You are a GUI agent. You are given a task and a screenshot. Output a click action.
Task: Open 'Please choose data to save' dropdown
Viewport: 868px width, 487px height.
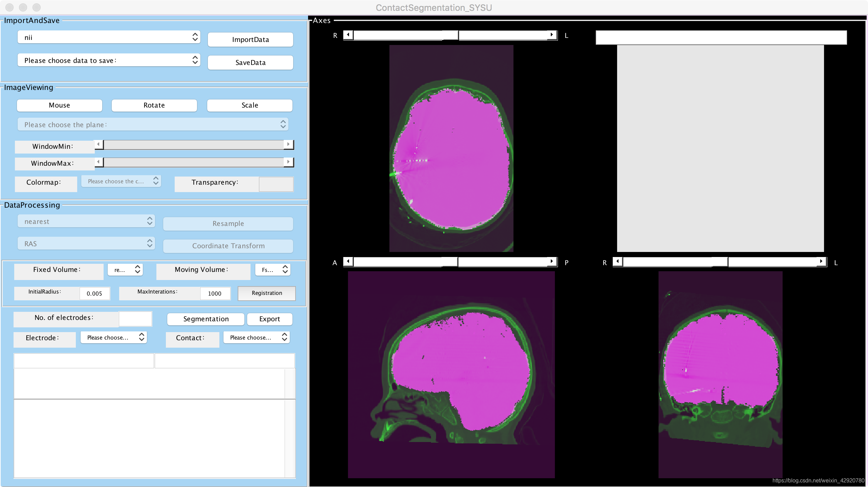click(x=109, y=60)
